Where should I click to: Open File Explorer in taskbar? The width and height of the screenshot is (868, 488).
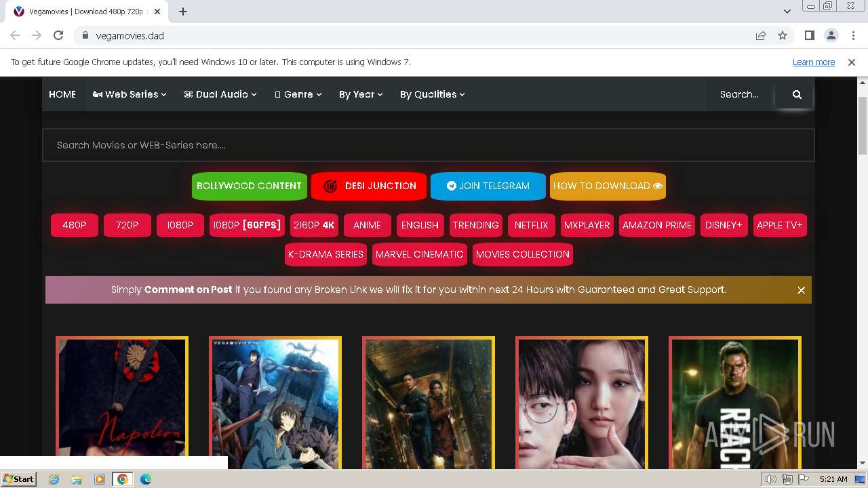(x=77, y=479)
